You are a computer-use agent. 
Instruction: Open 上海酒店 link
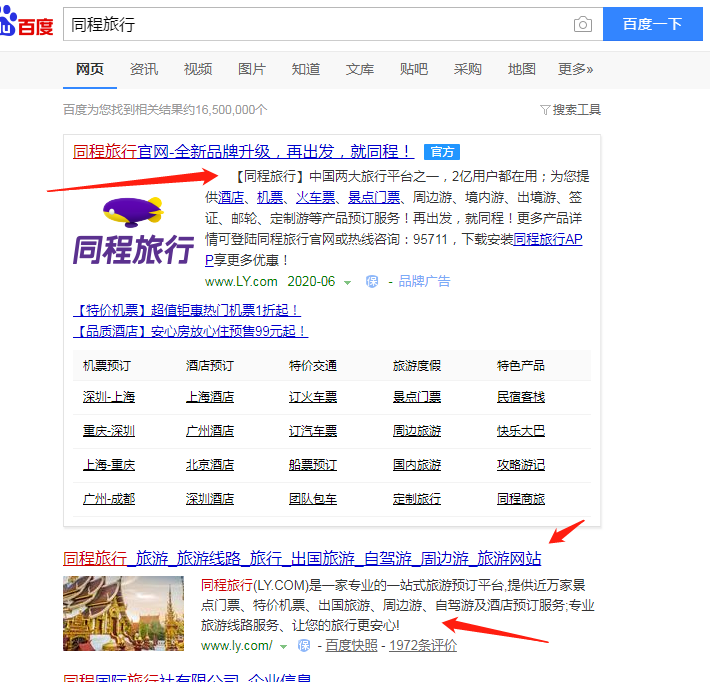pos(210,397)
